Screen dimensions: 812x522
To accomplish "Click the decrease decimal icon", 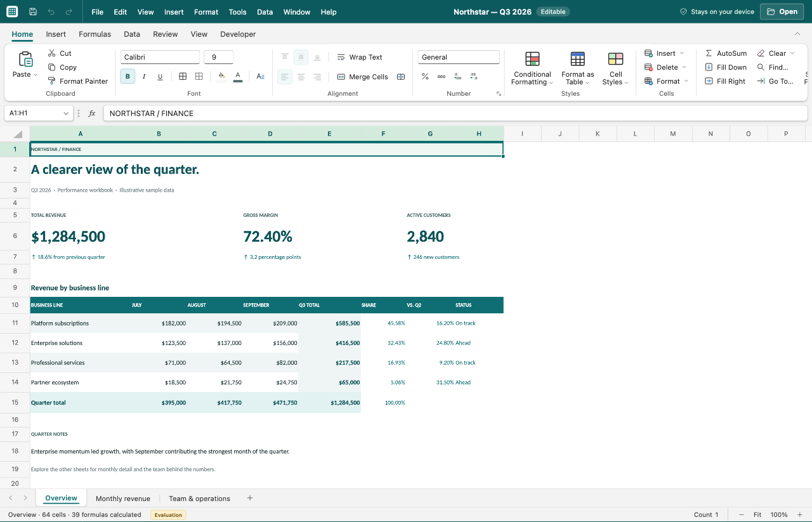I will [474, 77].
